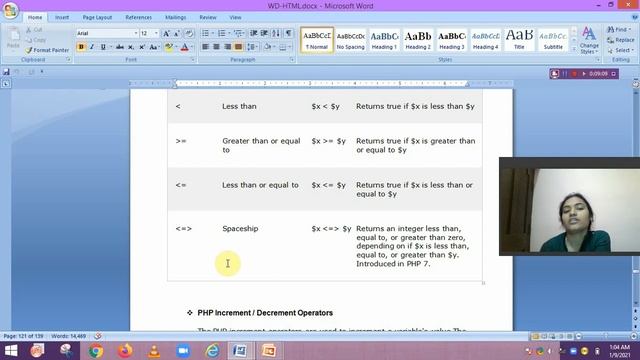Screen dimensions: 640x360
Task: Cut the selected text
Action: (34, 30)
